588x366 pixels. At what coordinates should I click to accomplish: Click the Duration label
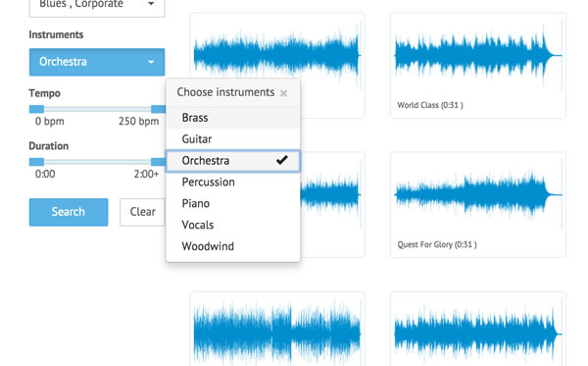click(48, 146)
